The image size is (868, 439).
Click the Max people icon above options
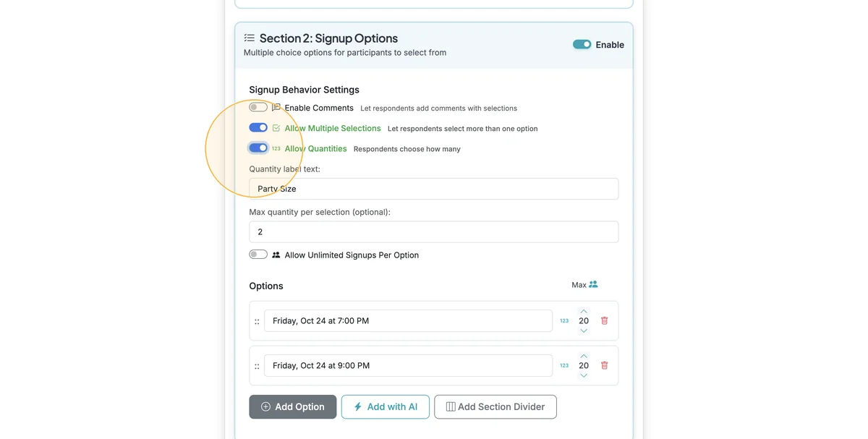pyautogui.click(x=593, y=284)
